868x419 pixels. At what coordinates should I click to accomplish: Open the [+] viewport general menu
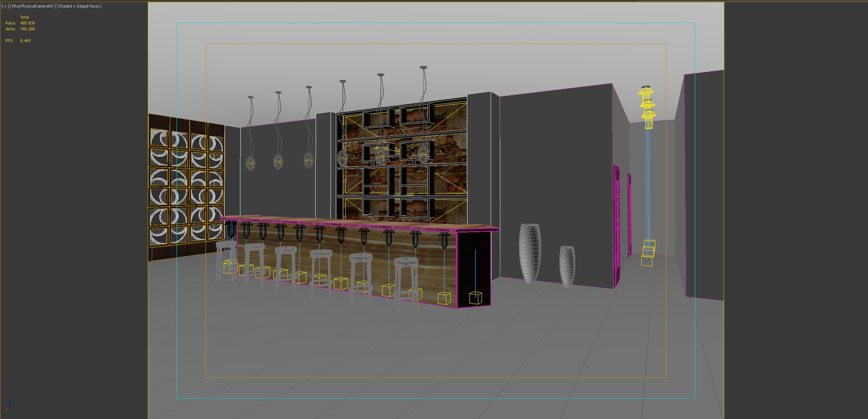point(5,6)
